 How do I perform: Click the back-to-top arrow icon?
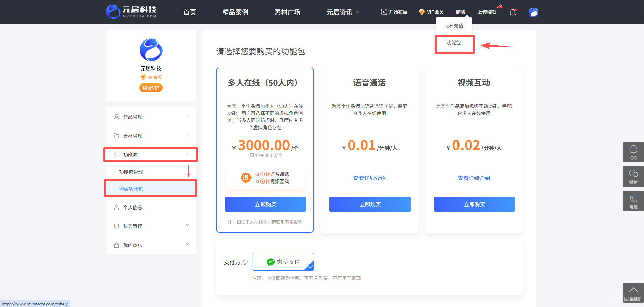point(633,290)
